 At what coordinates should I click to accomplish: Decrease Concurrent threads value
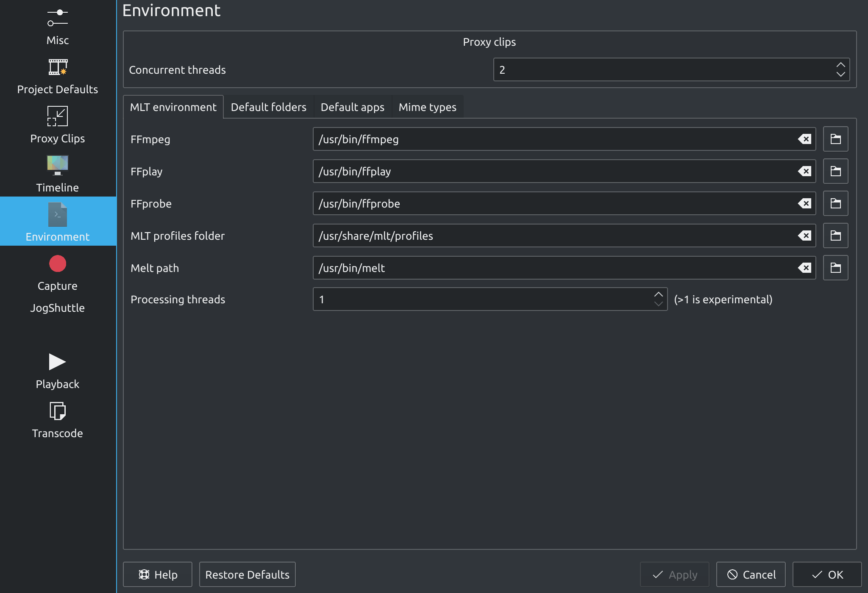click(840, 75)
